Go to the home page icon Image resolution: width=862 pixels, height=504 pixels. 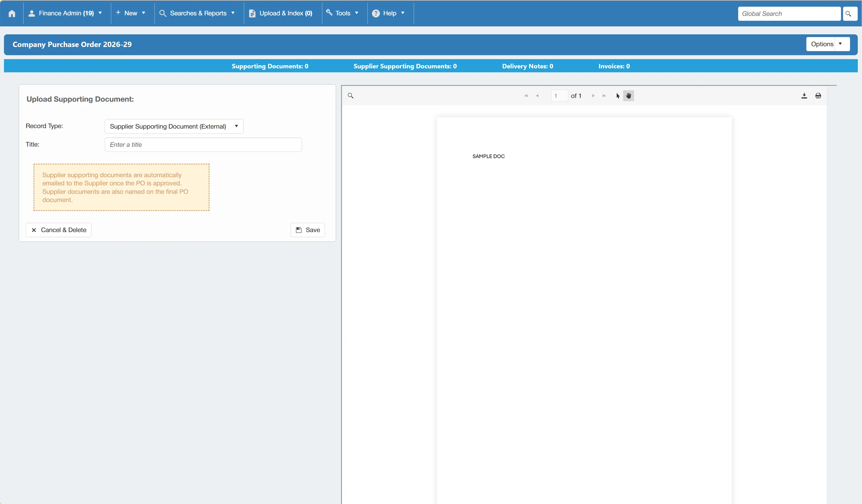tap(12, 13)
